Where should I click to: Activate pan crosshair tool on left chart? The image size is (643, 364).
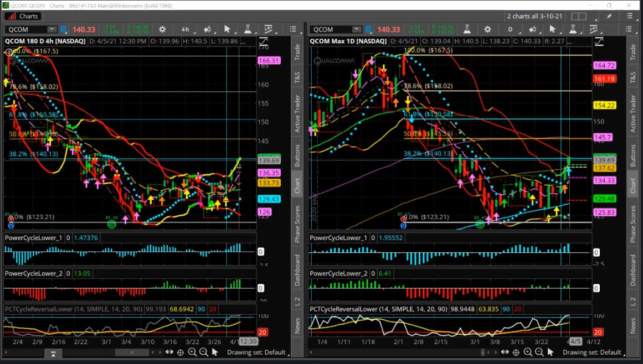click(181, 352)
